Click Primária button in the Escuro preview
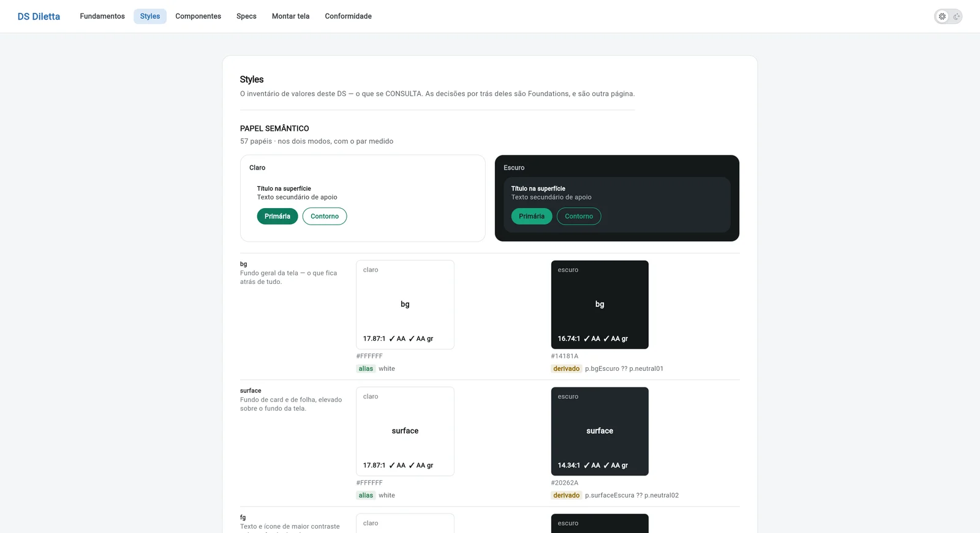 [x=532, y=217]
